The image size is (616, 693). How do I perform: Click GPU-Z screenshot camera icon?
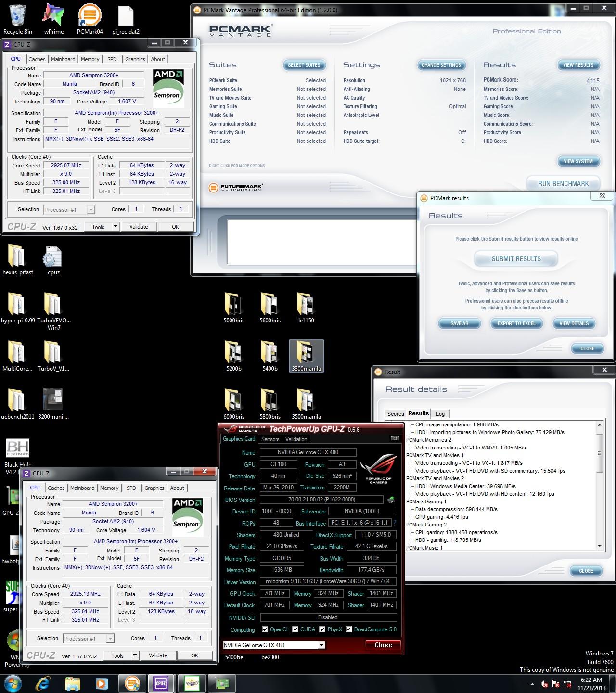click(x=395, y=438)
